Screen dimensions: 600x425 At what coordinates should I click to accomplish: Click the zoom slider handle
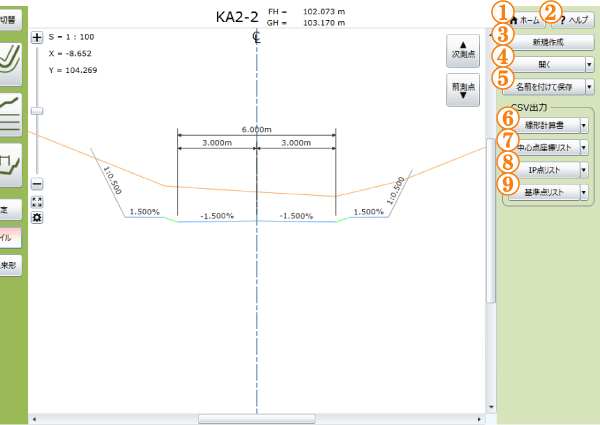click(37, 111)
